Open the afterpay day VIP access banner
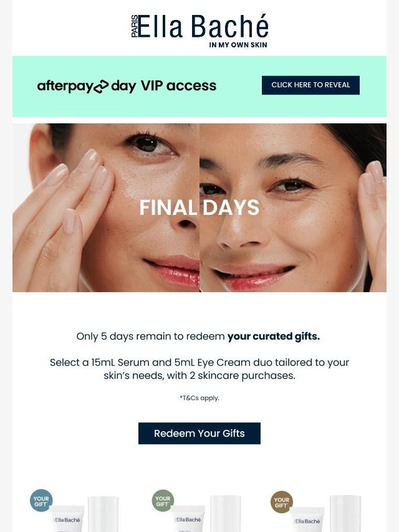Screen dimensions: 399x532 point(199,87)
